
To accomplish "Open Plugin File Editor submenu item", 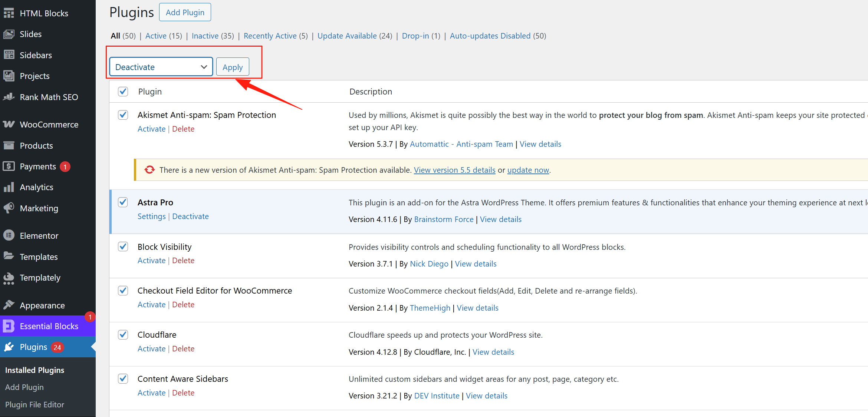I will [34, 404].
